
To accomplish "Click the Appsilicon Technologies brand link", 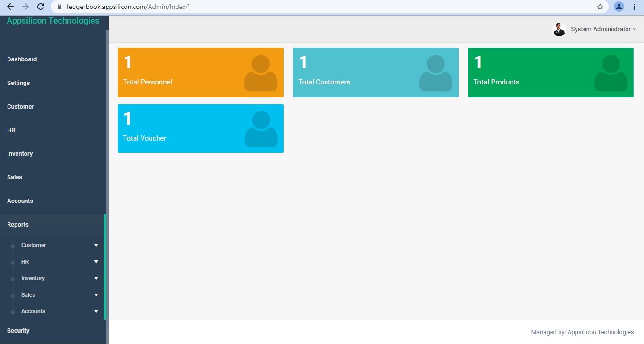I will pyautogui.click(x=53, y=21).
